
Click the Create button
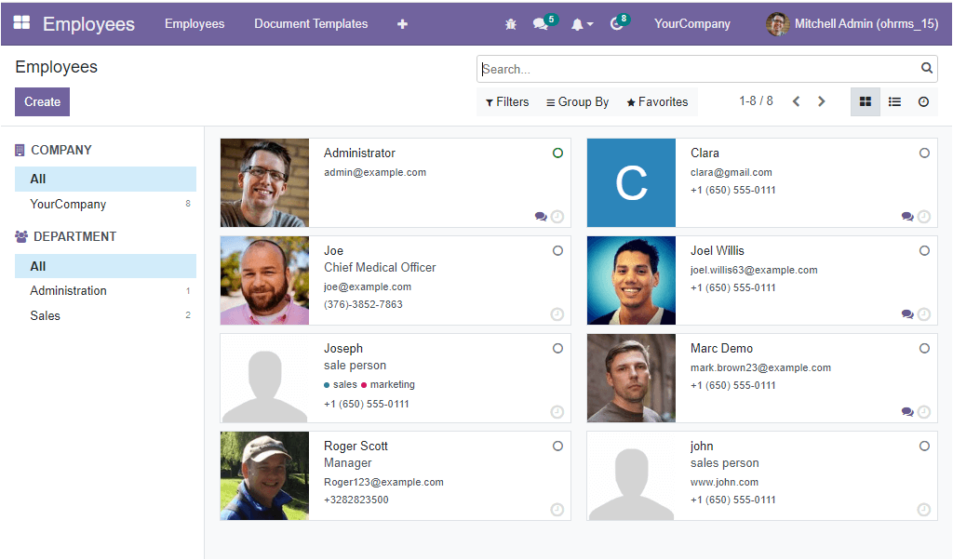(42, 102)
